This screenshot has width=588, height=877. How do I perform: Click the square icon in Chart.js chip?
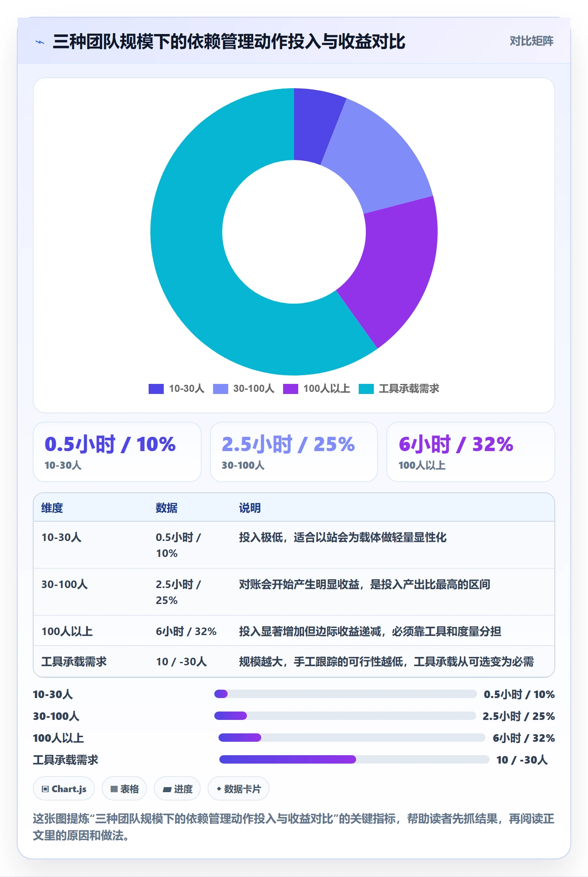45,789
